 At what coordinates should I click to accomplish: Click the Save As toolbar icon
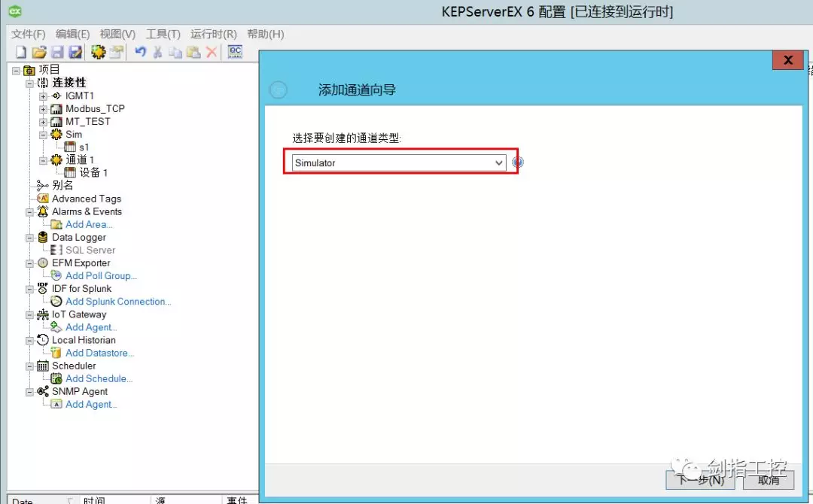tap(75, 52)
